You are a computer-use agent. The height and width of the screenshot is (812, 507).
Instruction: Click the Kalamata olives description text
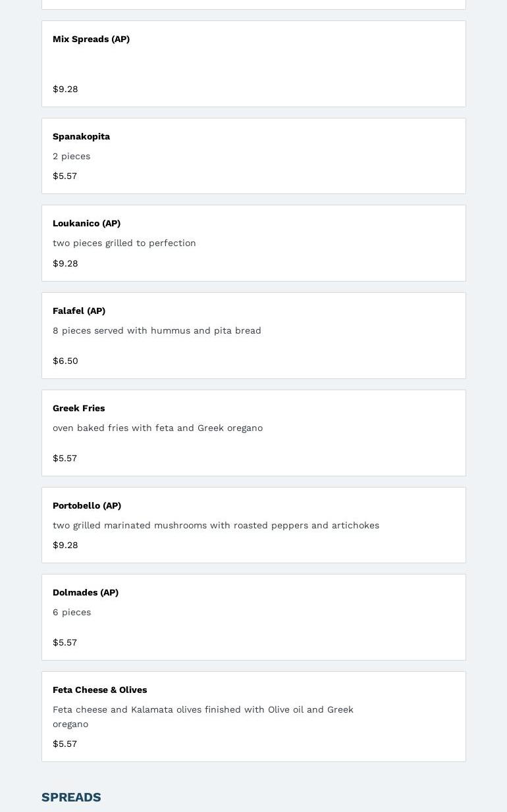click(x=203, y=717)
